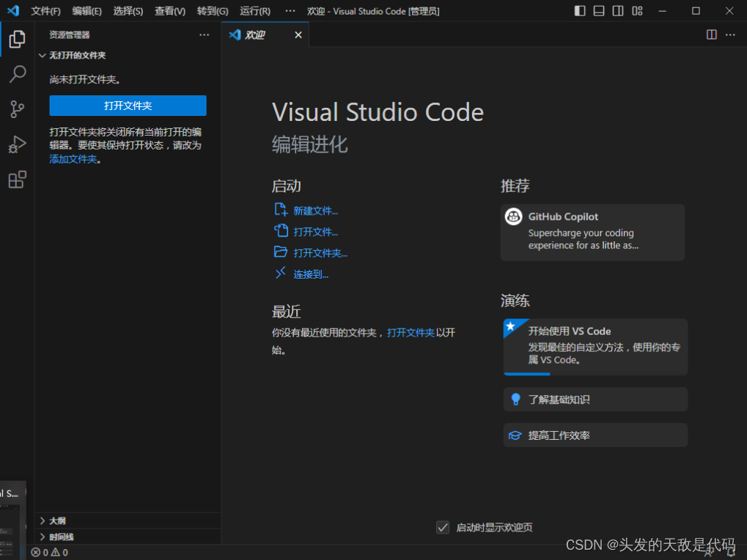Open the 选择(S) menu
This screenshot has height=560, width=747.
click(x=128, y=11)
